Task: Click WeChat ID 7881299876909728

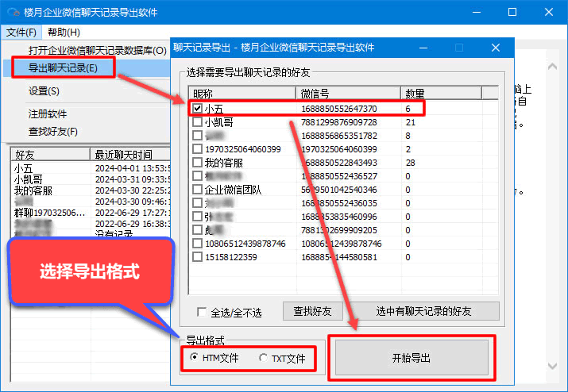Action: (x=339, y=122)
